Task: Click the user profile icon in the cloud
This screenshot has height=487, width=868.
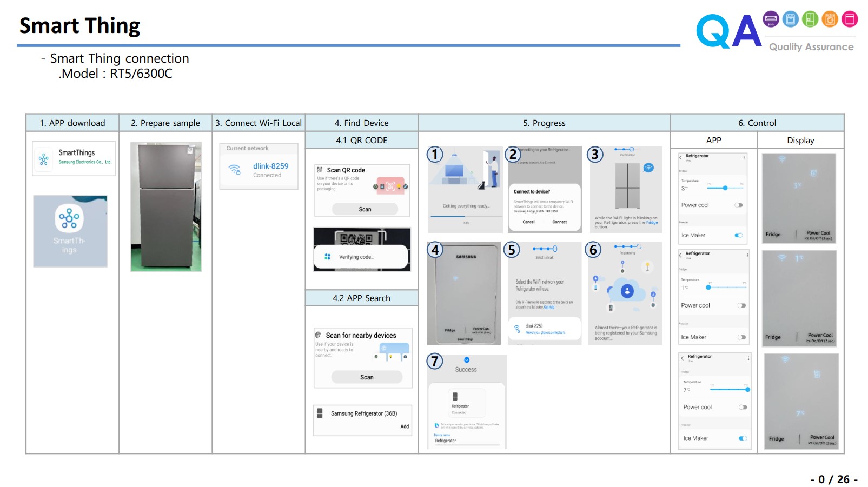Action: tap(627, 291)
